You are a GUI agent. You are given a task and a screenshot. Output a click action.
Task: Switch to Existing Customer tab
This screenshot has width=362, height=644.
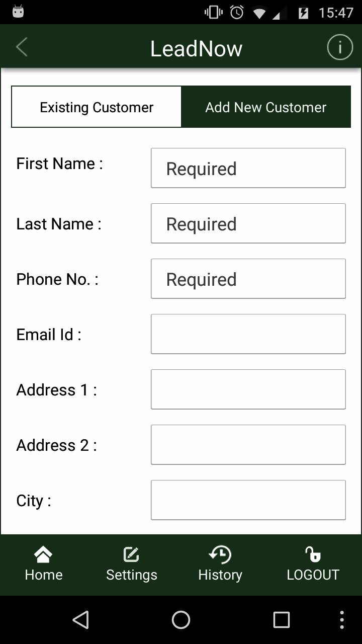point(97,107)
